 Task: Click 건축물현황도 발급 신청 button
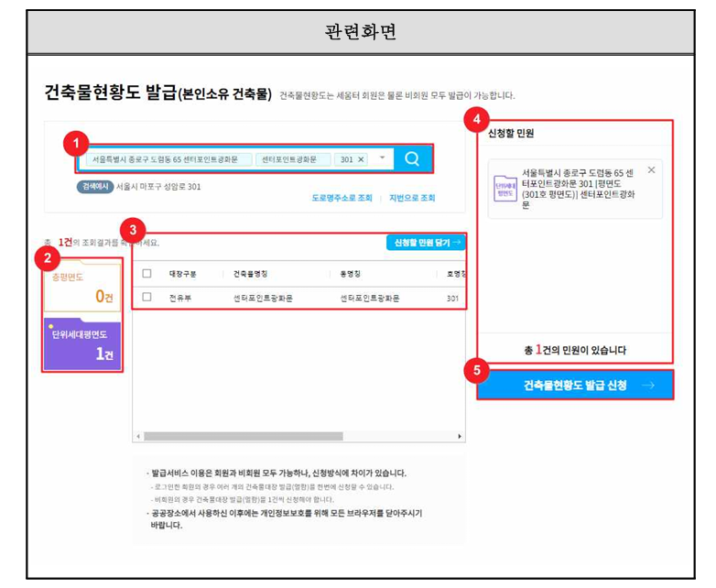[x=575, y=386]
